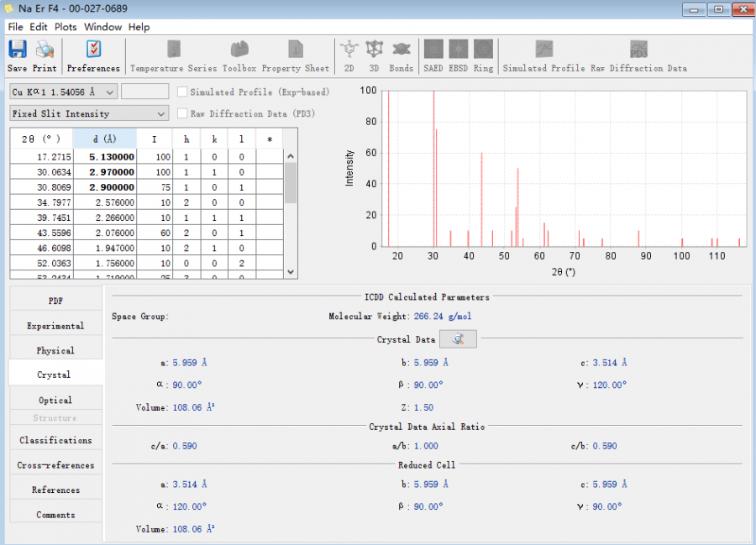Switch to the Cross-references tab
This screenshot has width=756, height=545.
[x=55, y=465]
